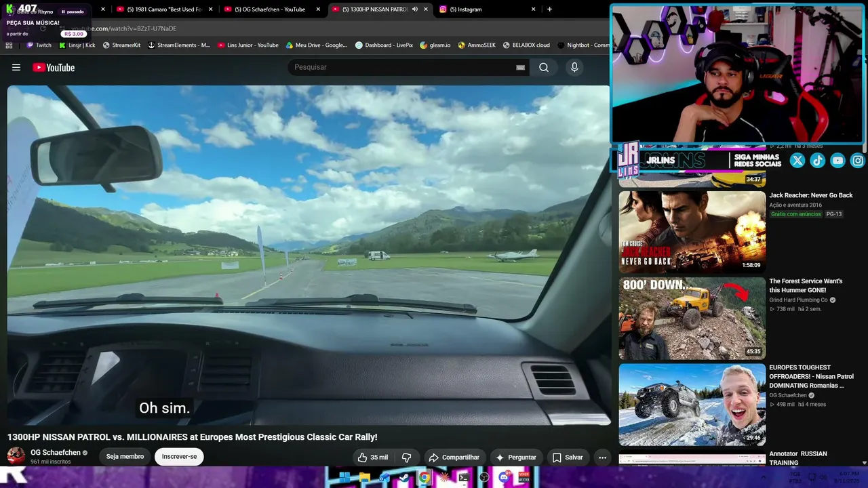Open the Nissan Patrol Romaniacs video thumbnail
This screenshot has width=868, height=488.
[x=692, y=405]
